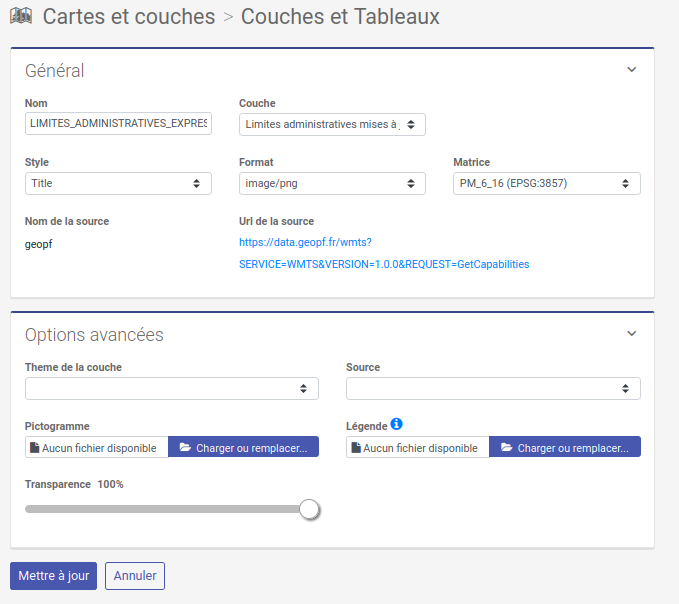Click the Nom input field
679x604 pixels.
118,124
